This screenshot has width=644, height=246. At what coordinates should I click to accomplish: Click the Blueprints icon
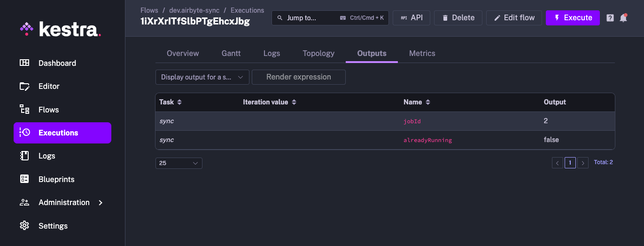[x=24, y=179]
